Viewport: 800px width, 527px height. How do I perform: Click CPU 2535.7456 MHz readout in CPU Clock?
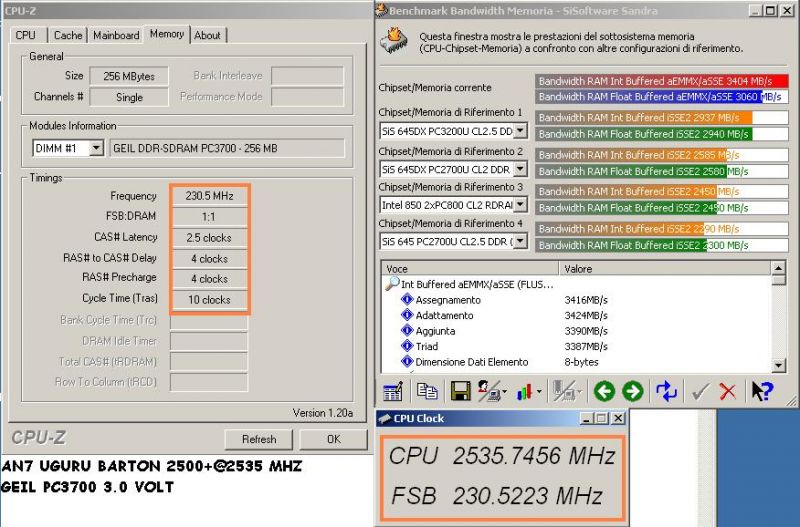(502, 456)
